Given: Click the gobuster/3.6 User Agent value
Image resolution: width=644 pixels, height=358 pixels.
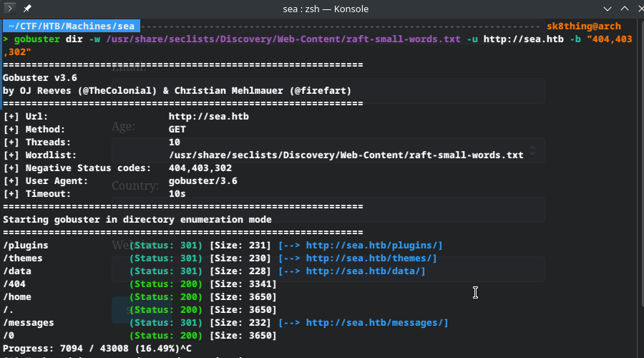Looking at the screenshot, I should pyautogui.click(x=203, y=181).
